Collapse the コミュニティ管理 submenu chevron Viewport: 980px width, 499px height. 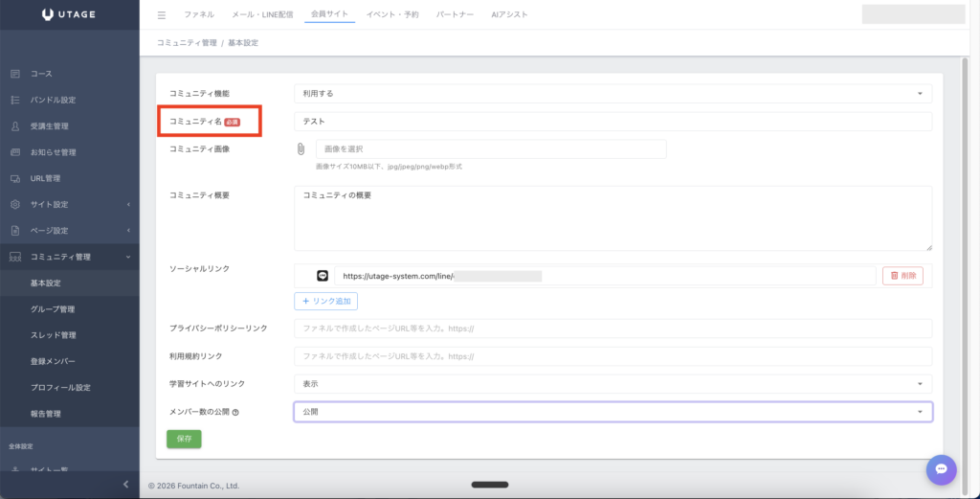[128, 257]
